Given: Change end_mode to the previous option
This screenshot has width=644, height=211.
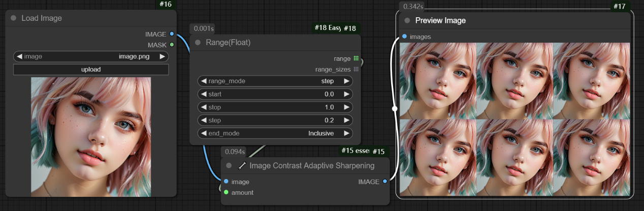Looking at the screenshot, I should [203, 133].
